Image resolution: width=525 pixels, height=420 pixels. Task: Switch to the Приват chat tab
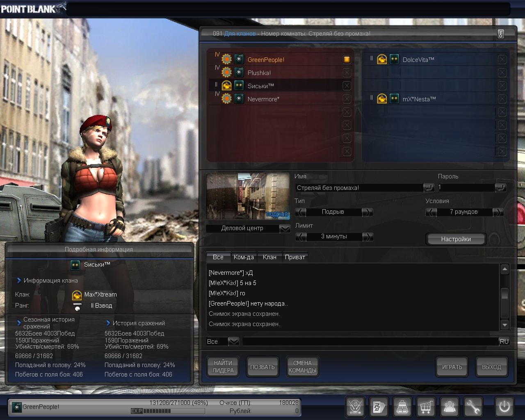tap(295, 257)
